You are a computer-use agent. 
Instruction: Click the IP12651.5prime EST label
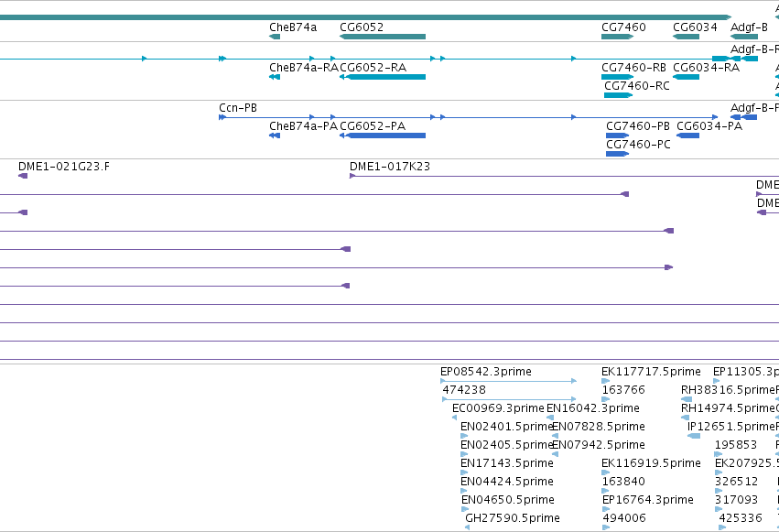pyautogui.click(x=731, y=427)
